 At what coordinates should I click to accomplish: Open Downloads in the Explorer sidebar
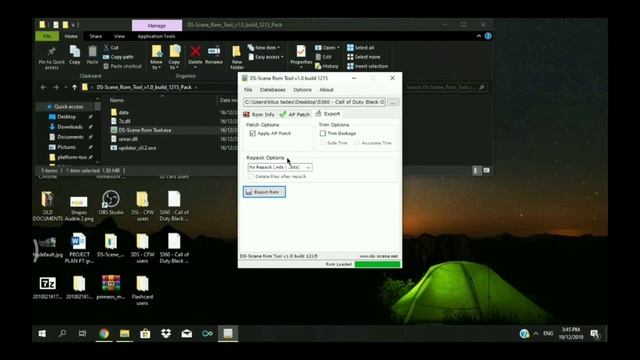click(70, 127)
